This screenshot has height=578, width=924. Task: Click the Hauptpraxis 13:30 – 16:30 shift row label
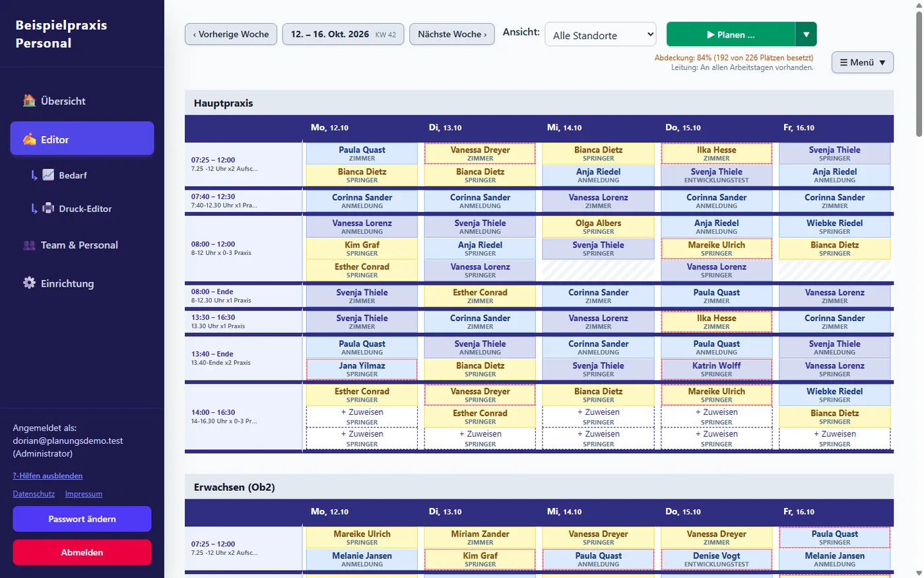244,321
